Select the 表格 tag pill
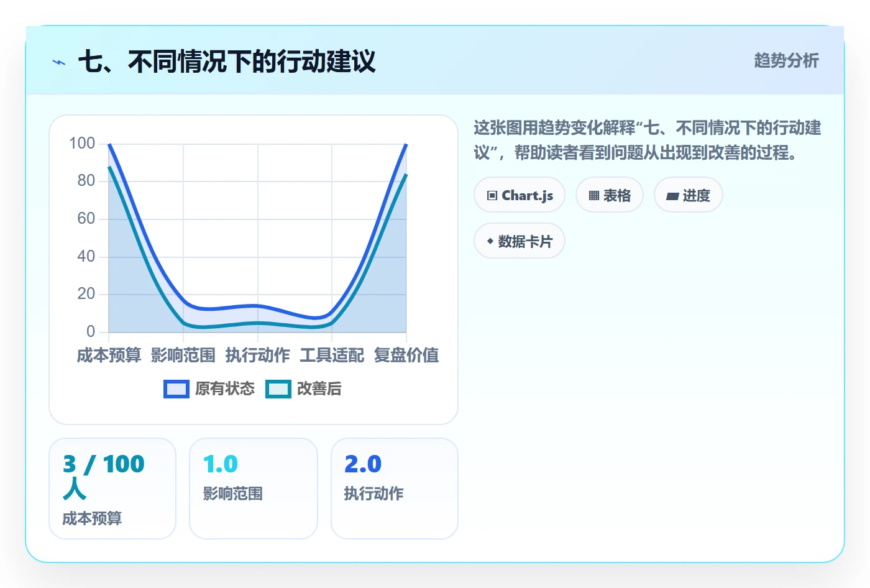The width and height of the screenshot is (870, 588). click(x=610, y=195)
